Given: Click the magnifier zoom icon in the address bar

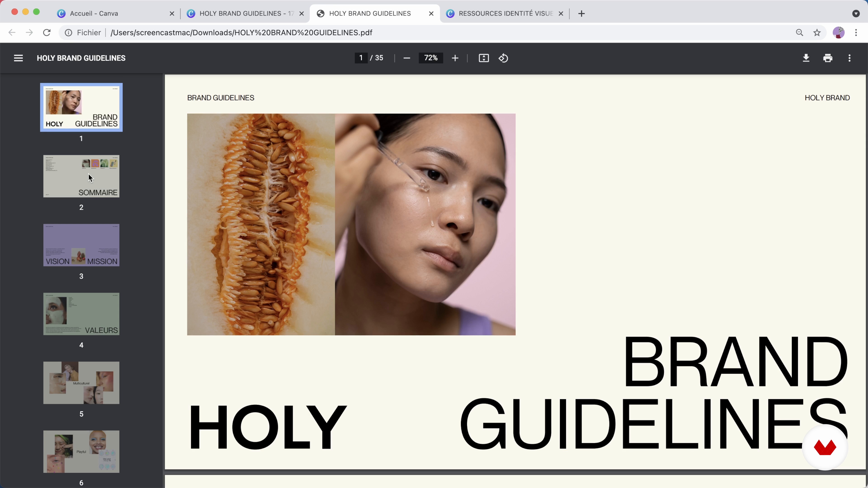Looking at the screenshot, I should [799, 33].
